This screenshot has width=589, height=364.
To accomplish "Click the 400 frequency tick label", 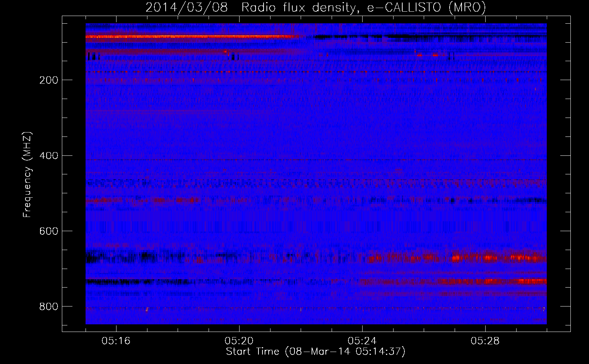I will click(49, 156).
